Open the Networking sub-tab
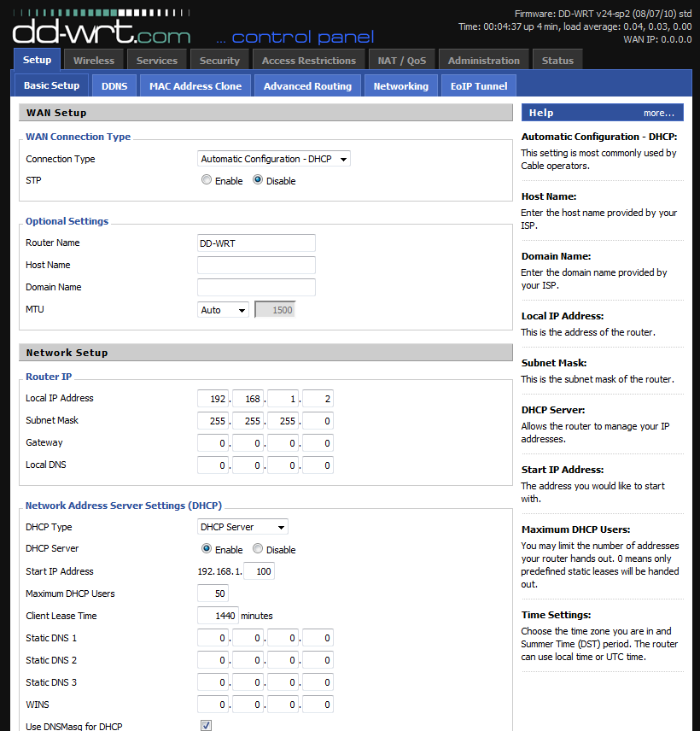This screenshot has width=700, height=731. click(x=401, y=85)
